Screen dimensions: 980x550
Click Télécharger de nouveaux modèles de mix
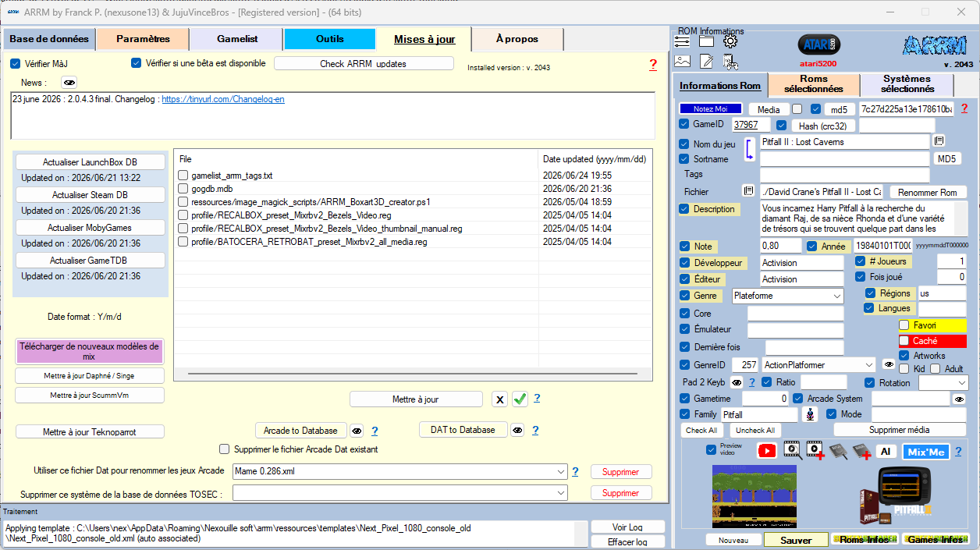click(89, 351)
